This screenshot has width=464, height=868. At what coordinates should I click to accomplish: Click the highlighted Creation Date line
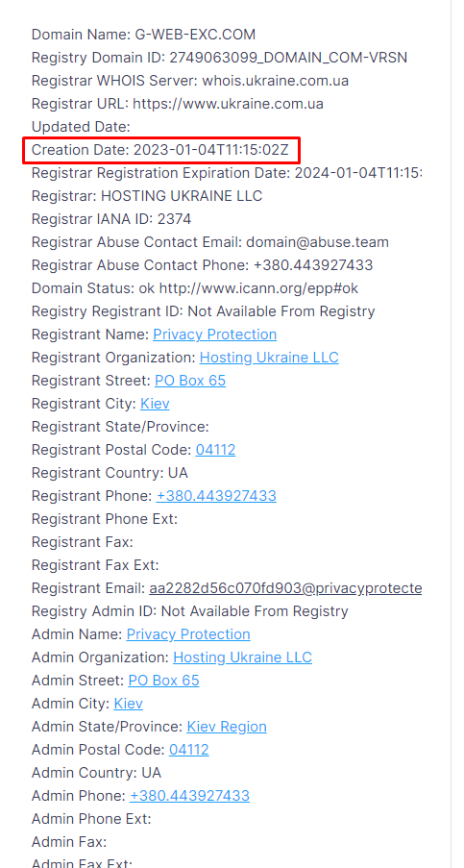click(x=161, y=150)
